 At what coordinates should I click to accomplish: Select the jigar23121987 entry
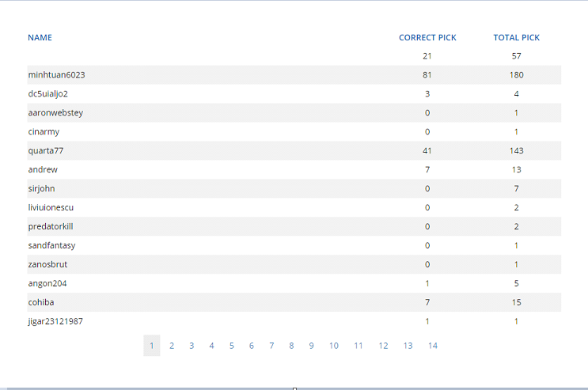(294, 321)
